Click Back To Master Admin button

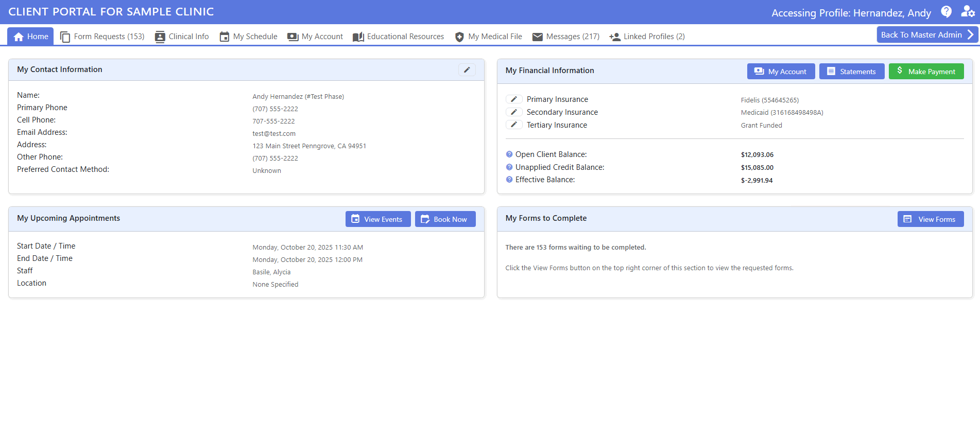pos(927,35)
